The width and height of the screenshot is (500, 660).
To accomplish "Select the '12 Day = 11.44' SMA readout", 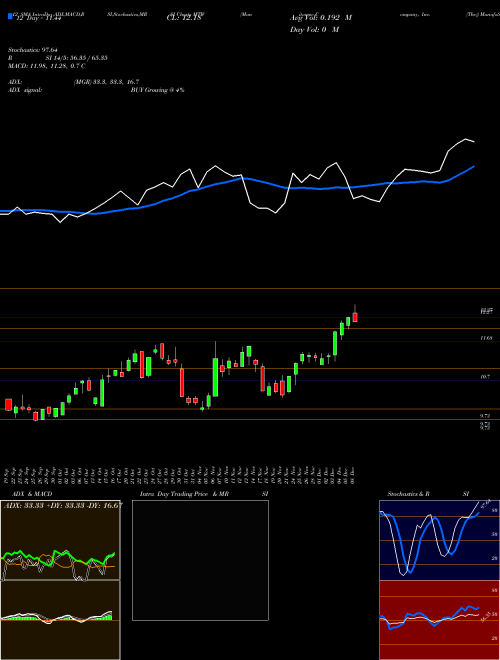I will click(37, 18).
